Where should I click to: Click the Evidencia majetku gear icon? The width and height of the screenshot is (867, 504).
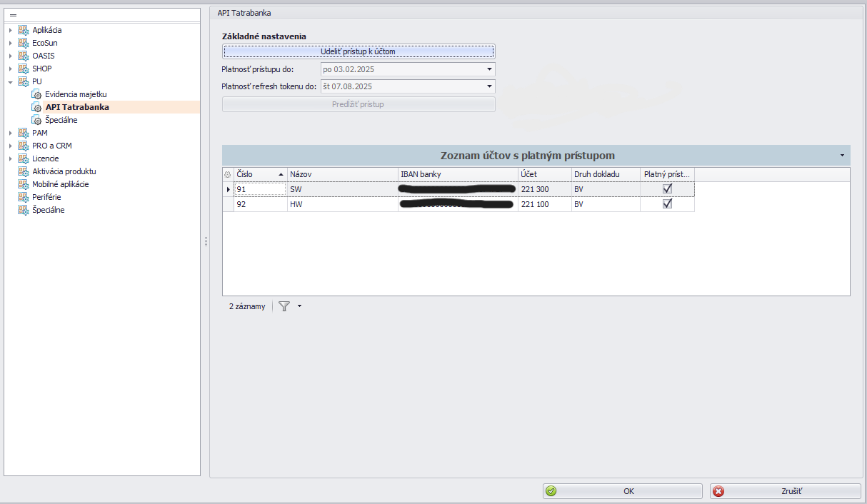coord(36,94)
